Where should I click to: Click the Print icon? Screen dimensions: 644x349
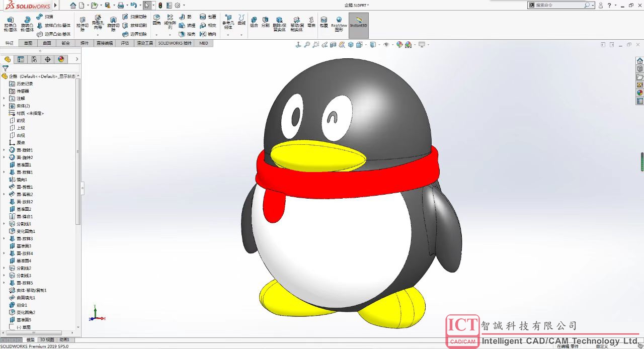pyautogui.click(x=121, y=5)
